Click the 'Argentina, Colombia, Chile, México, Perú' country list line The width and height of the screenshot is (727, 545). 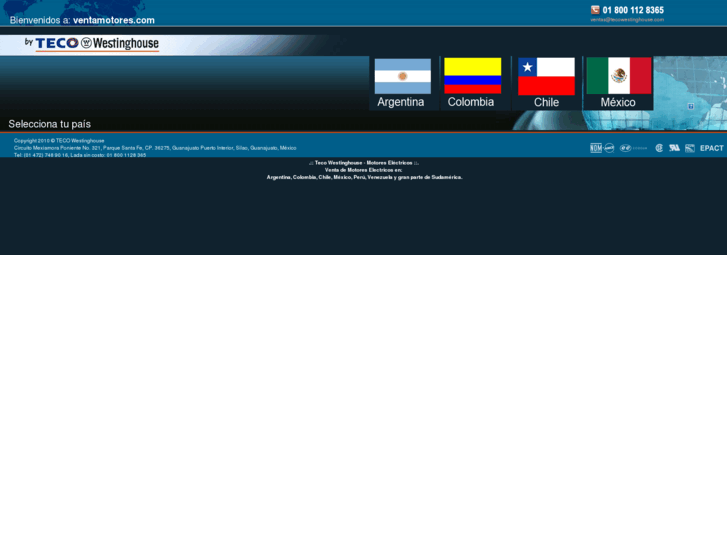click(364, 177)
